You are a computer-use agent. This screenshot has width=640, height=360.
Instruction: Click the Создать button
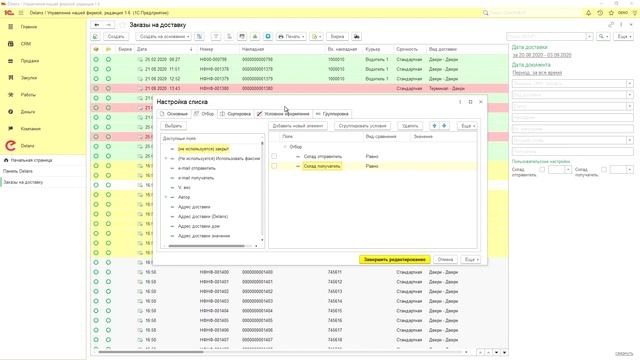(116, 37)
